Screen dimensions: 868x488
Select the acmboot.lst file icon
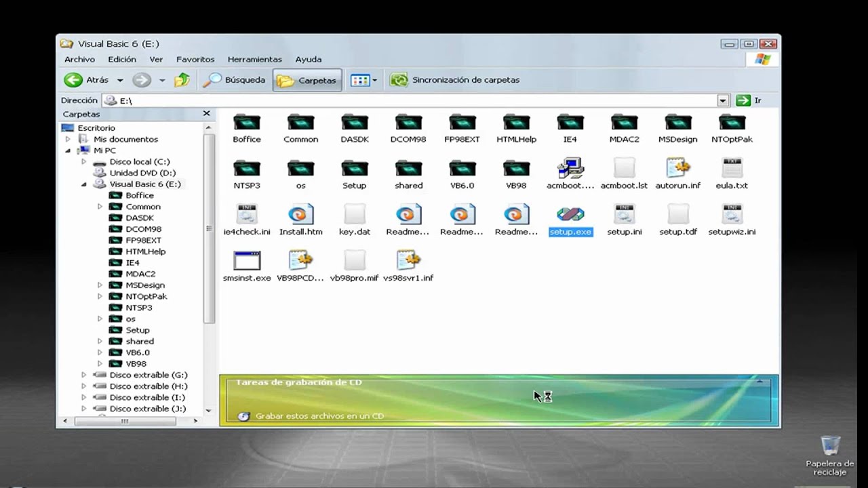pos(624,167)
